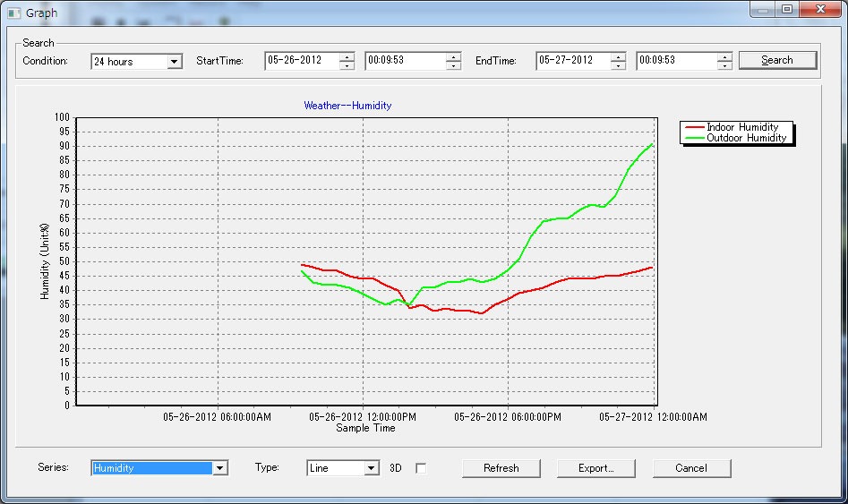The height and width of the screenshot is (504, 848).
Task: Click the 05-26-2012 06:00:00PM axis label
Action: pos(508,417)
